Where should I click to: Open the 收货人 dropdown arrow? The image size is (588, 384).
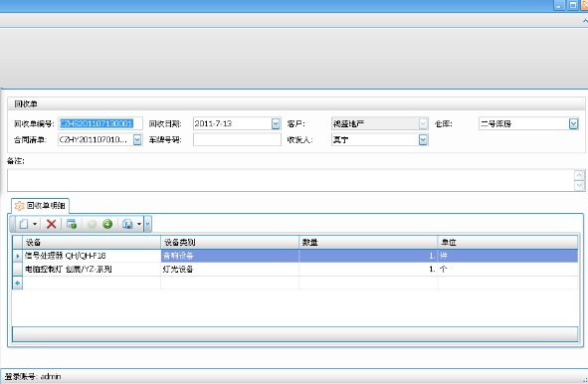[x=423, y=139]
